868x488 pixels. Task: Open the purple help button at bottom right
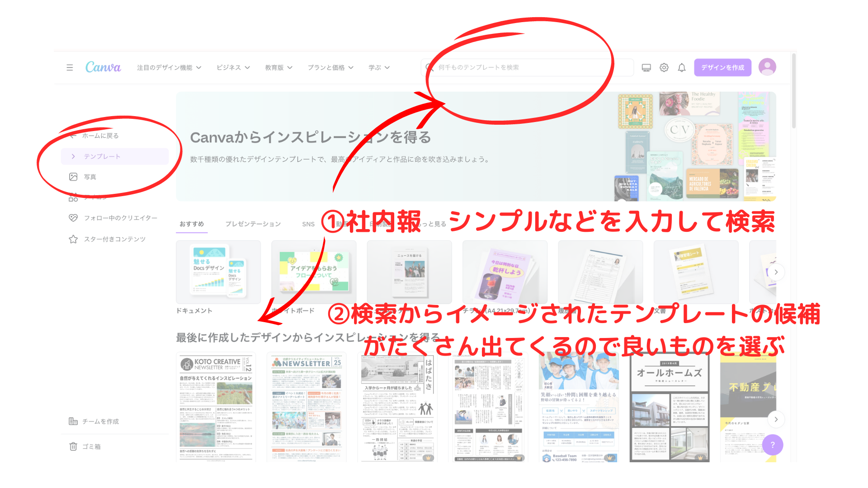point(773,445)
